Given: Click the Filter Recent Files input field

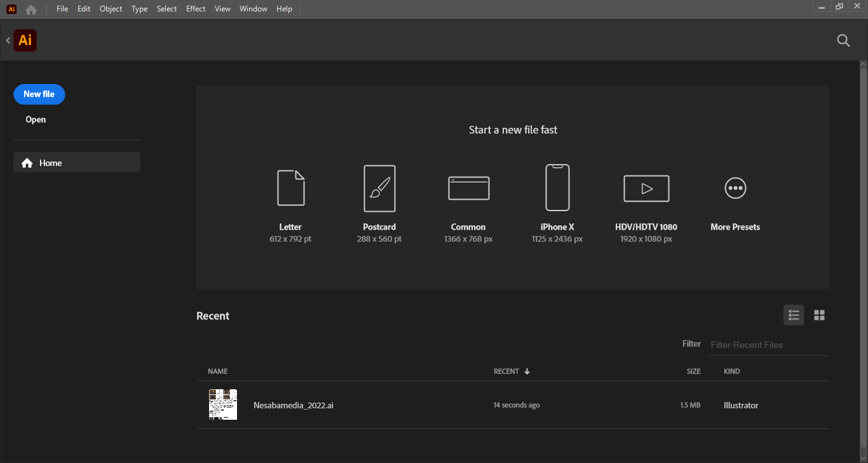Looking at the screenshot, I should [x=768, y=345].
